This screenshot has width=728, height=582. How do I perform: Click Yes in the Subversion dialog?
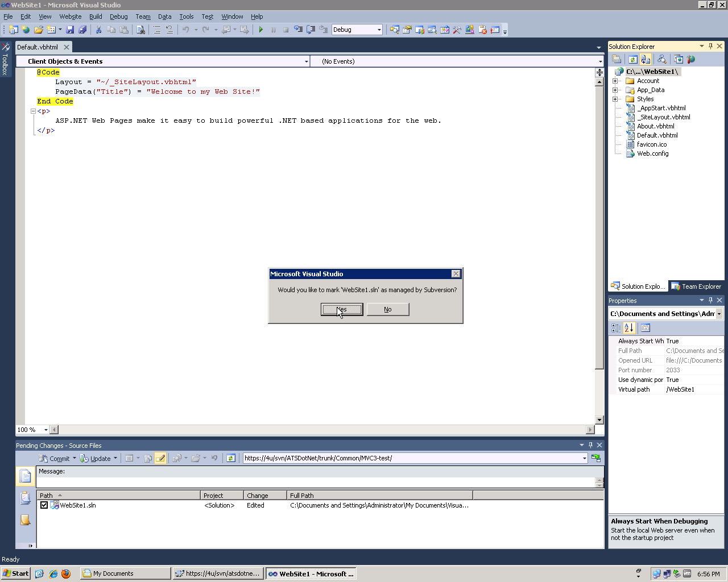(342, 309)
